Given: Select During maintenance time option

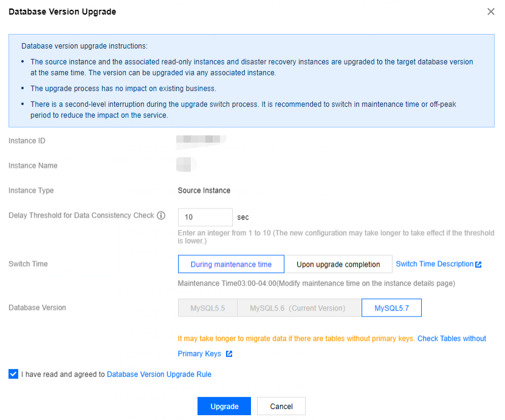Looking at the screenshot, I should (231, 264).
